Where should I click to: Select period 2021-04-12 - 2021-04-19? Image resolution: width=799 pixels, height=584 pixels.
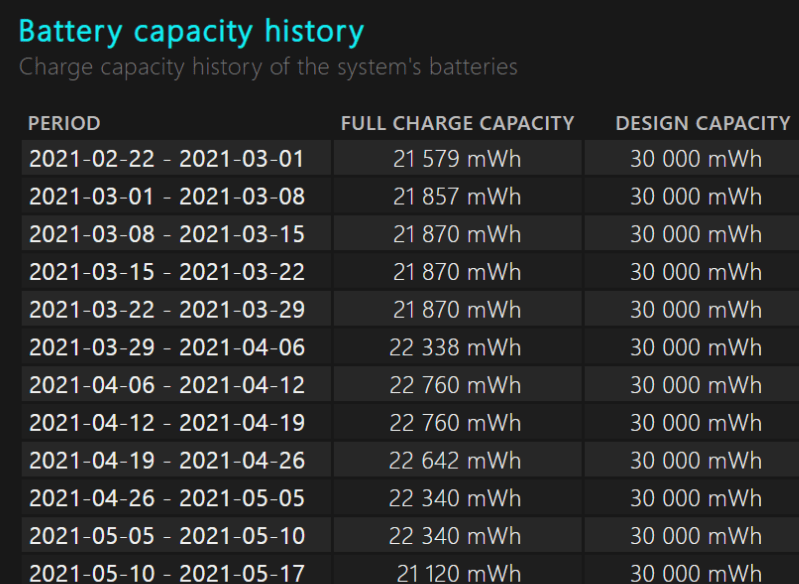pyautogui.click(x=167, y=422)
